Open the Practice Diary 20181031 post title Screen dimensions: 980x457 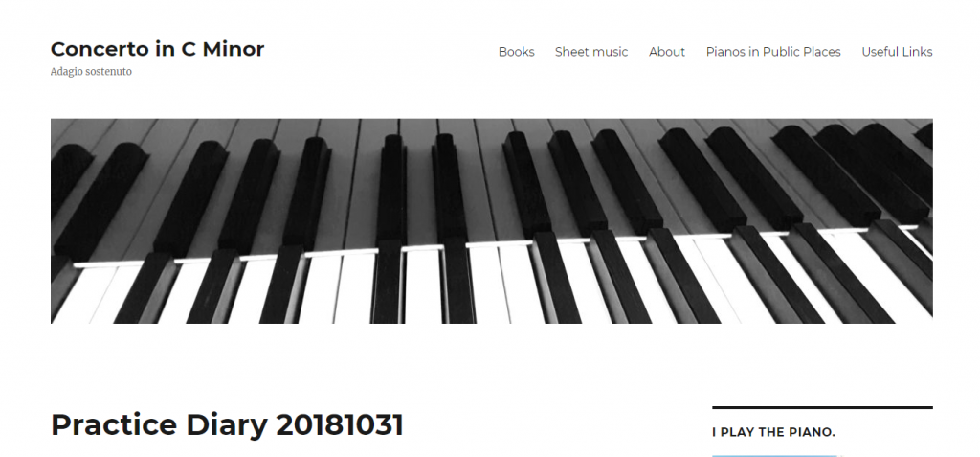[x=227, y=425]
